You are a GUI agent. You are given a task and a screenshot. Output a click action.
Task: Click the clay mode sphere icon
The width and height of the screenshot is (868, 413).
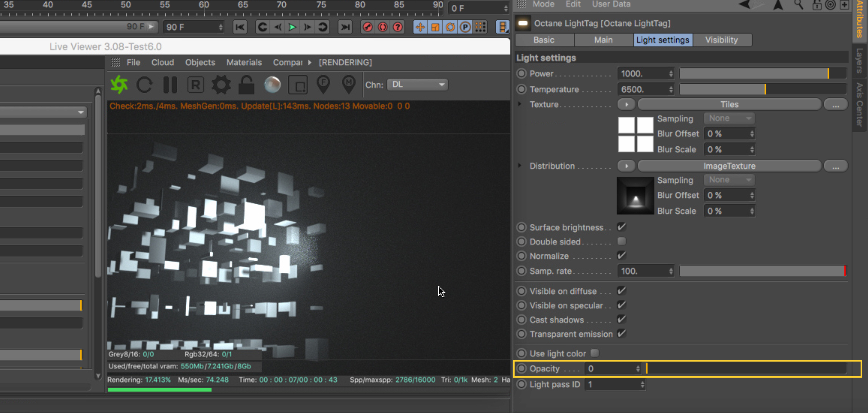click(x=272, y=84)
